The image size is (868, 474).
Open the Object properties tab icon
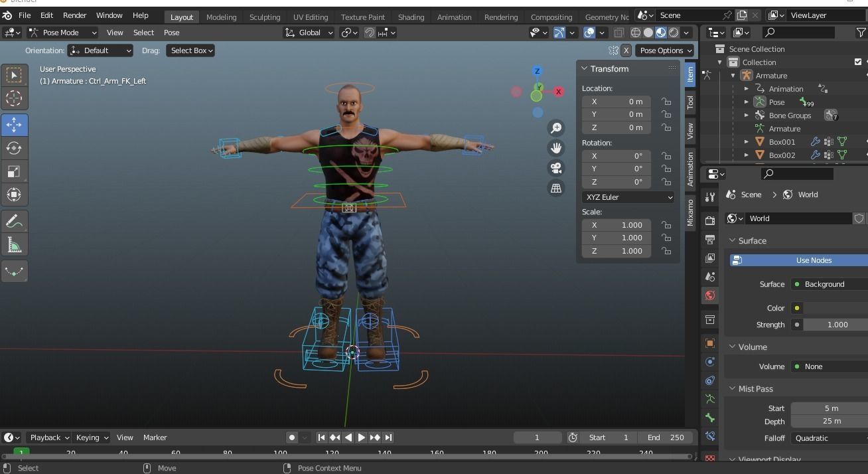click(x=709, y=343)
